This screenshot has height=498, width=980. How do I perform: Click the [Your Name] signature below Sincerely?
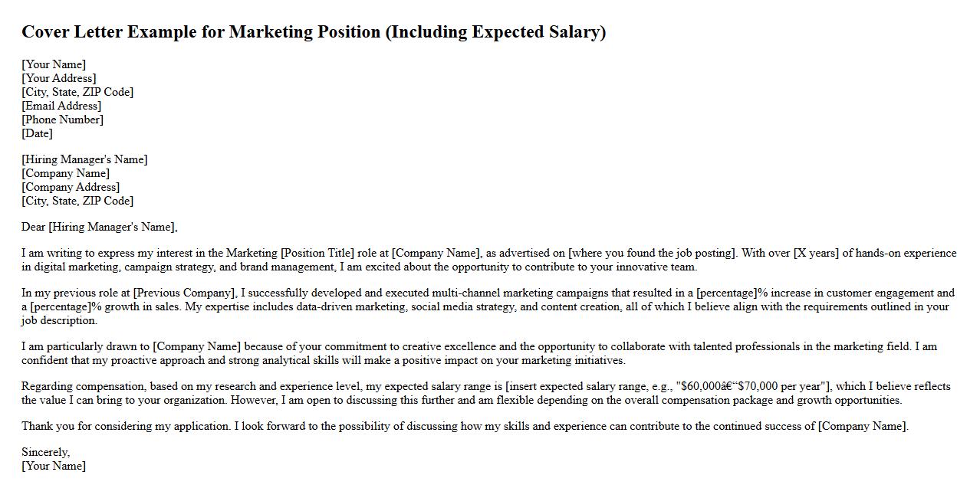tap(54, 466)
